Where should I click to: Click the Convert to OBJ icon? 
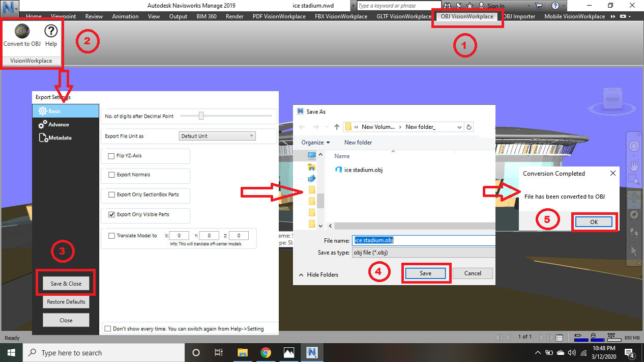(x=22, y=32)
